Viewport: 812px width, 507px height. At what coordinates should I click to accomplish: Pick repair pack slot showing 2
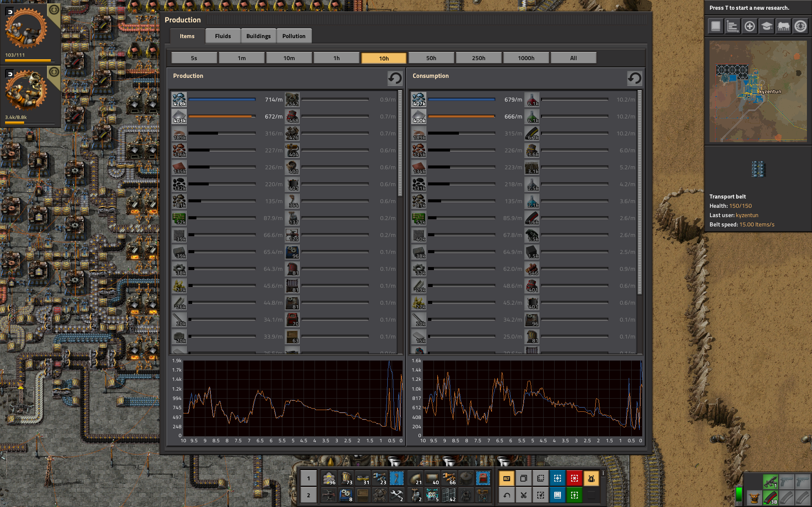397,495
